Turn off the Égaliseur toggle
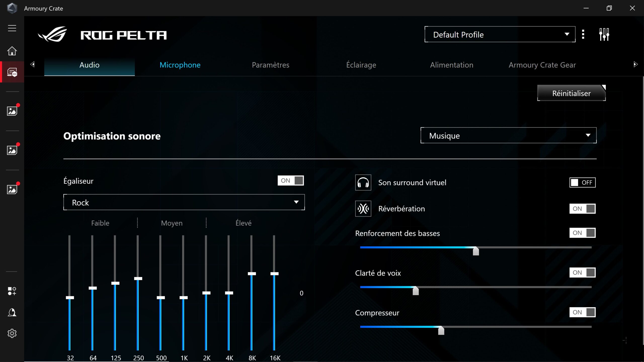The height and width of the screenshot is (362, 644). [291, 180]
